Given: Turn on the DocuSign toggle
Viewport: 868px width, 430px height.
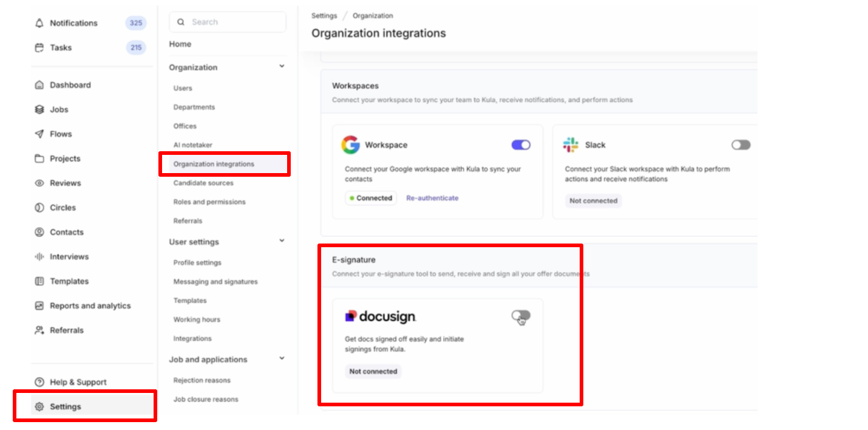Looking at the screenshot, I should [520, 316].
